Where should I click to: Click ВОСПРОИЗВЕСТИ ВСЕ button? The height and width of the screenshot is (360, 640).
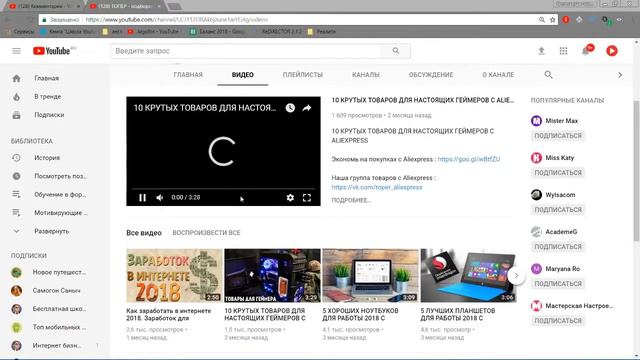206,233
